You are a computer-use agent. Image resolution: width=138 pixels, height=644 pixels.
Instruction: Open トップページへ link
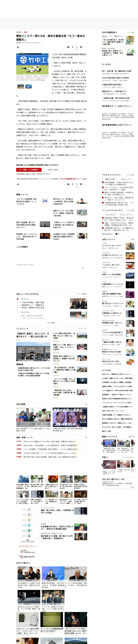pos(83,329)
